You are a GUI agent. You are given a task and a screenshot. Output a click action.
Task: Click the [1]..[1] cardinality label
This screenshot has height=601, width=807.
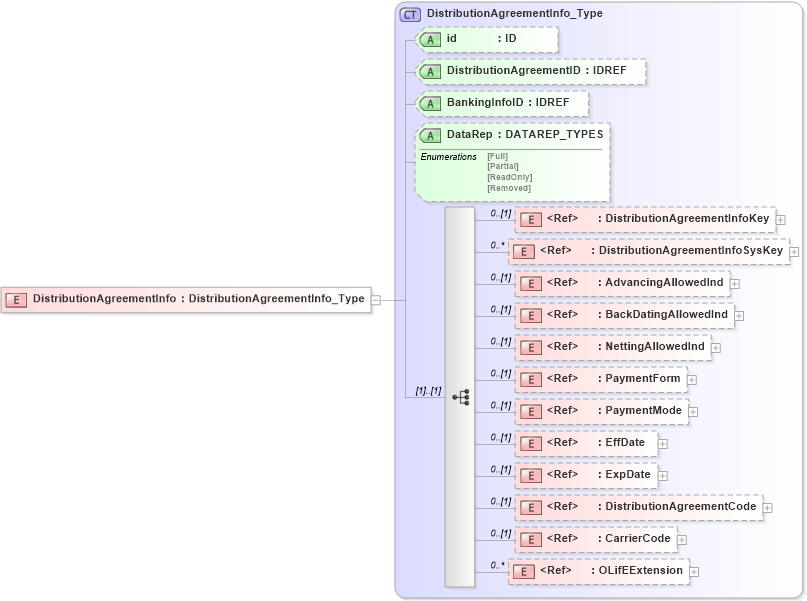click(427, 391)
